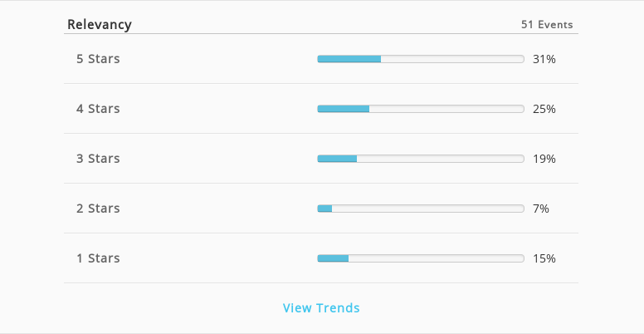Viewport: 644px width, 334px height.
Task: Select the 1 Stars row label
Action: 98,258
